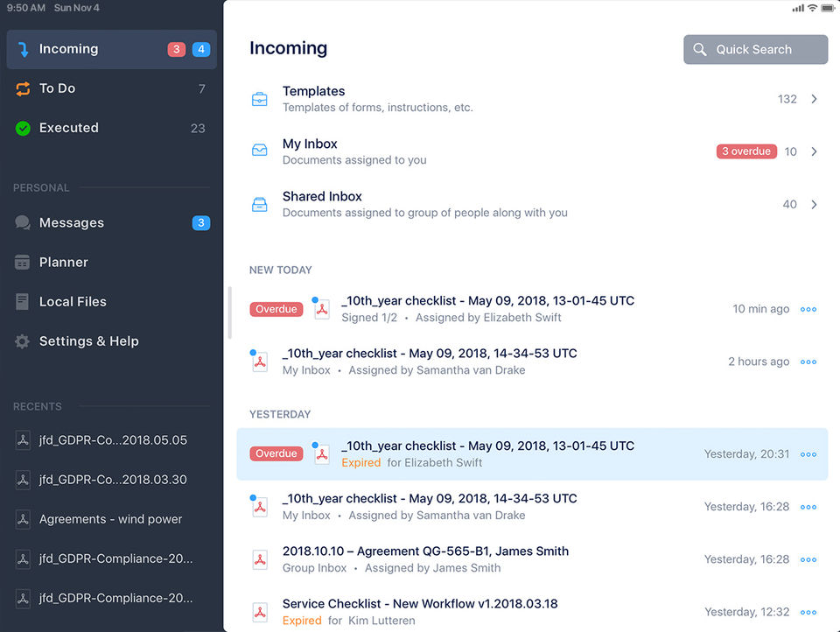Open more options for 14-34-53 checklist at Yesterday 16:28

click(808, 507)
